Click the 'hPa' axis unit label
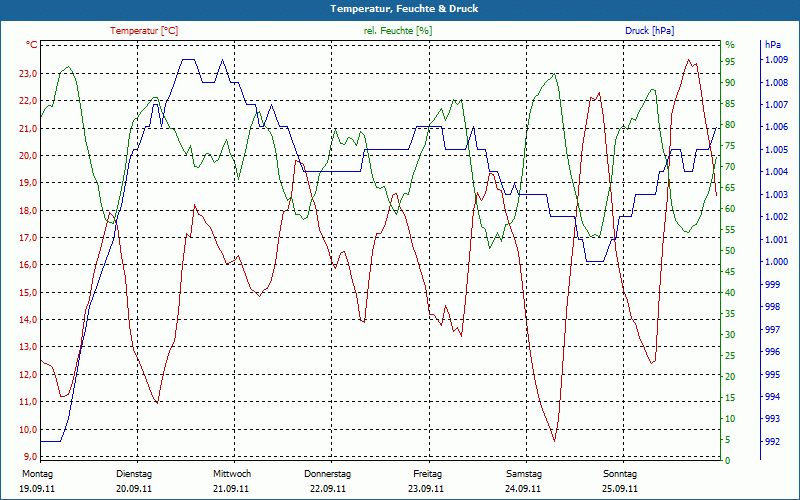Image resolution: width=800 pixels, height=500 pixels. [773, 45]
